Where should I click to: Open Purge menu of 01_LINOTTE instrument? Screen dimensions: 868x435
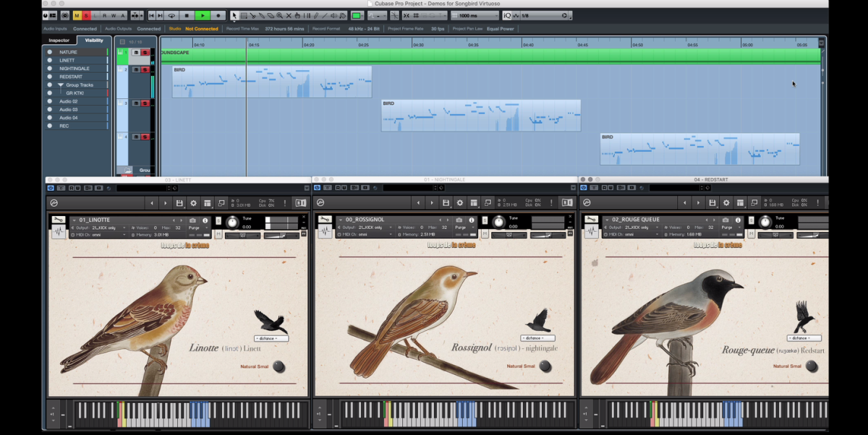(197, 228)
